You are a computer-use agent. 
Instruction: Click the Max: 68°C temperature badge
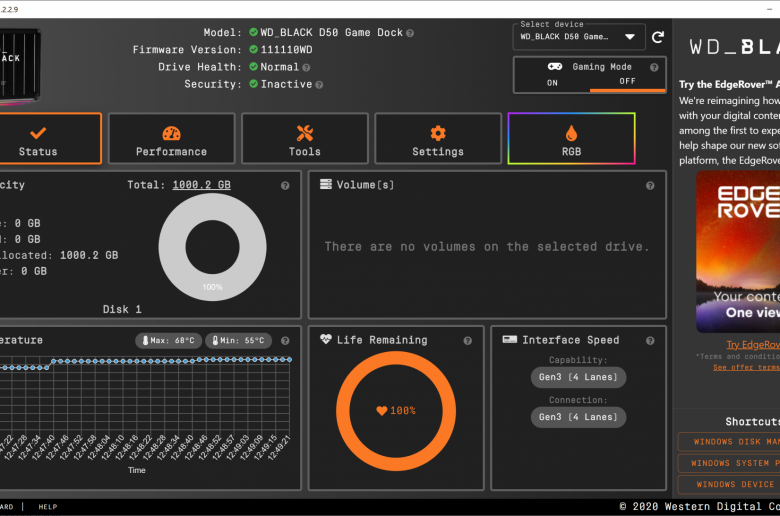(169, 340)
